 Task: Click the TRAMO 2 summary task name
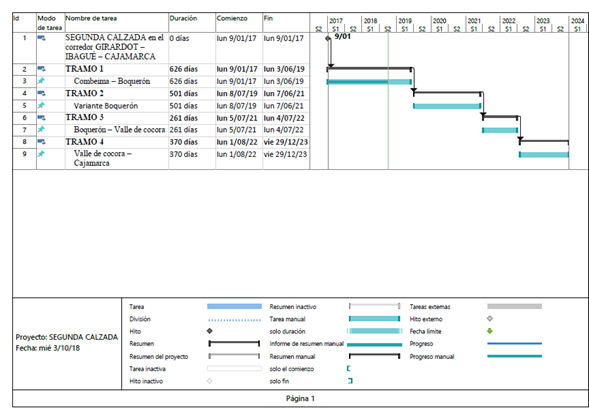point(84,93)
